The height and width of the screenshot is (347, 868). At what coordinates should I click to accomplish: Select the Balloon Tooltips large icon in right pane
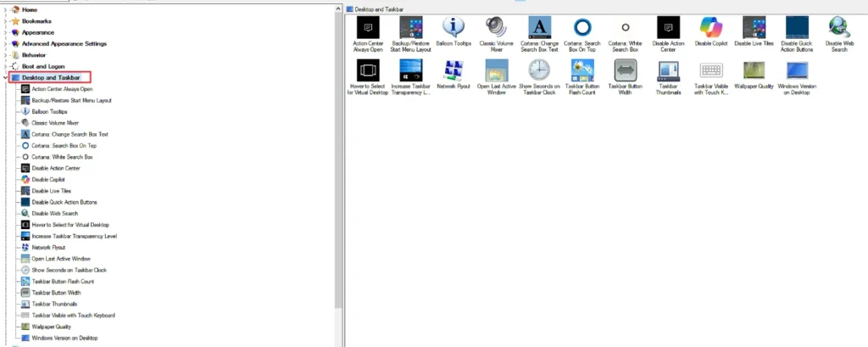tap(453, 27)
